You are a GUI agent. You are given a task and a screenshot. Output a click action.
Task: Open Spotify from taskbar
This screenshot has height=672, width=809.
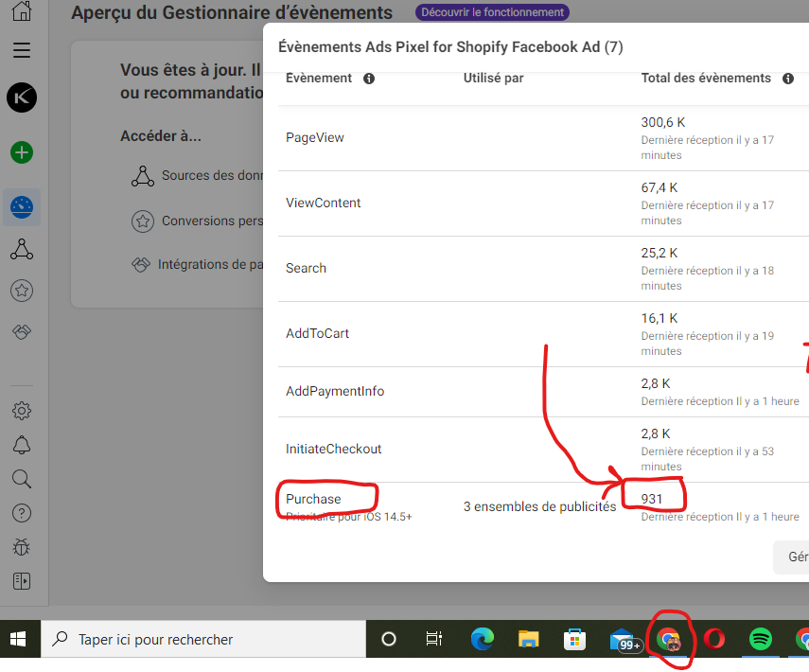click(x=761, y=640)
